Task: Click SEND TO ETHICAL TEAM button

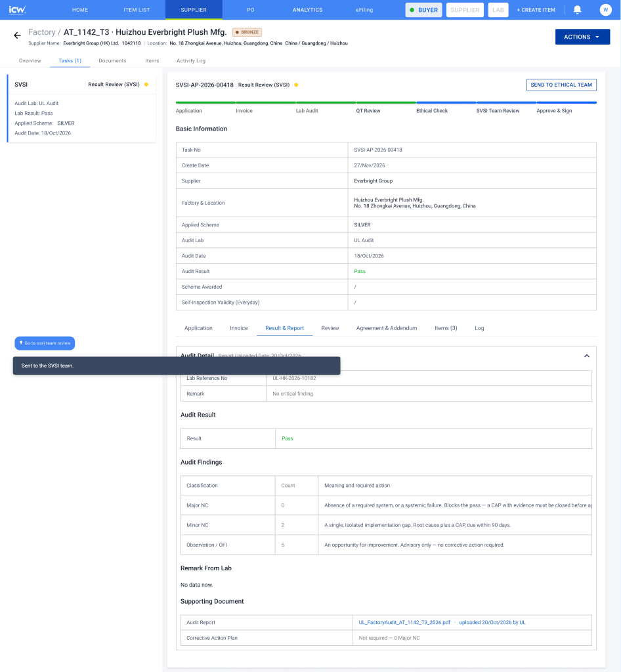Action: [561, 85]
